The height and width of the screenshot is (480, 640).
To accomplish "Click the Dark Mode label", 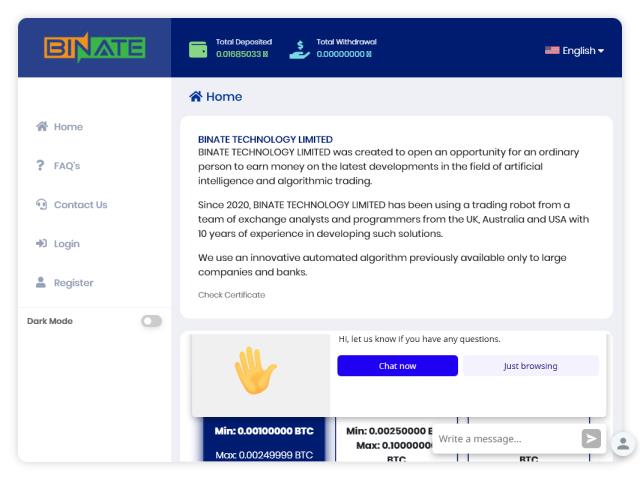I will (x=50, y=321).
